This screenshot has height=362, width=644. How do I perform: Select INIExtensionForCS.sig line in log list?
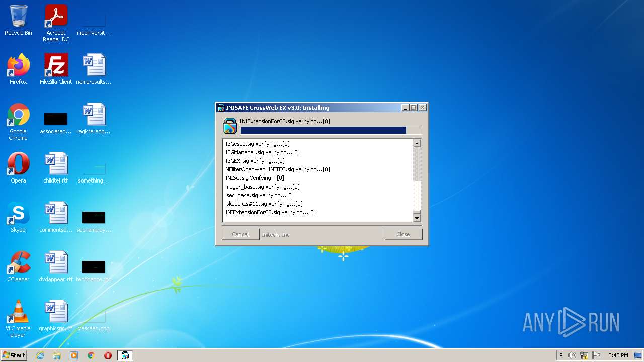click(x=271, y=212)
